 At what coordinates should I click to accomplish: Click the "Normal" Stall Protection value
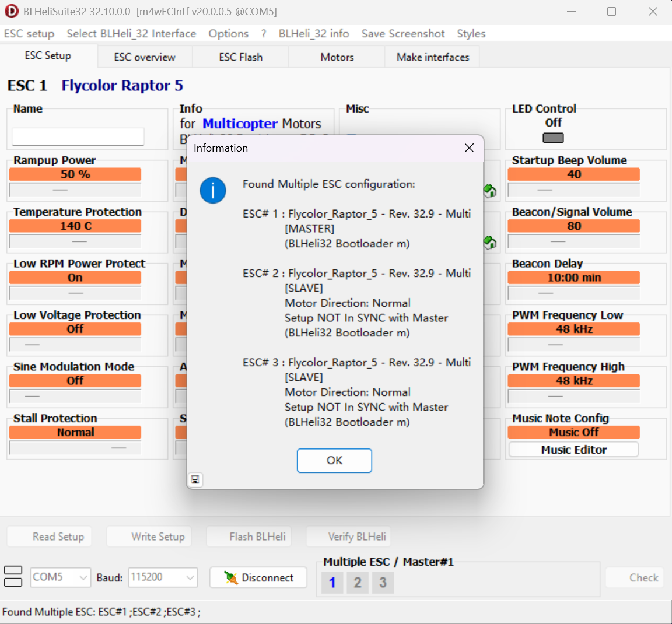[x=75, y=433]
